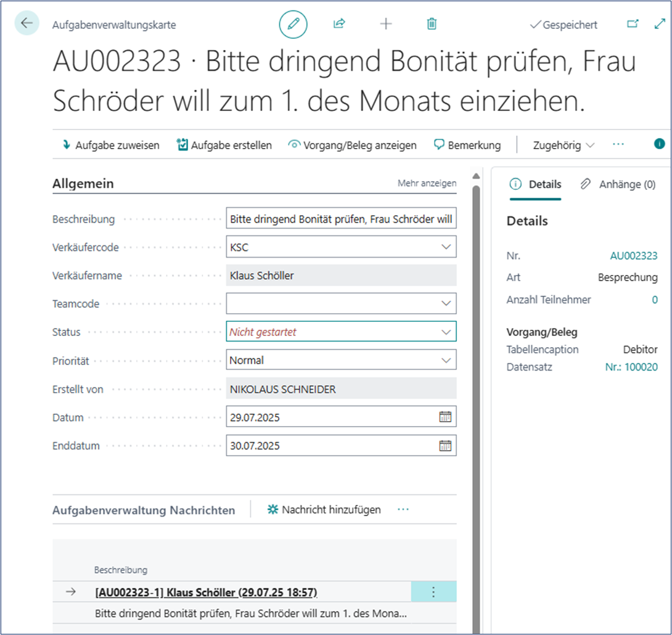Screen dimensions: 672x635
Task: Expand the Priorität dropdown
Action: [x=446, y=360]
